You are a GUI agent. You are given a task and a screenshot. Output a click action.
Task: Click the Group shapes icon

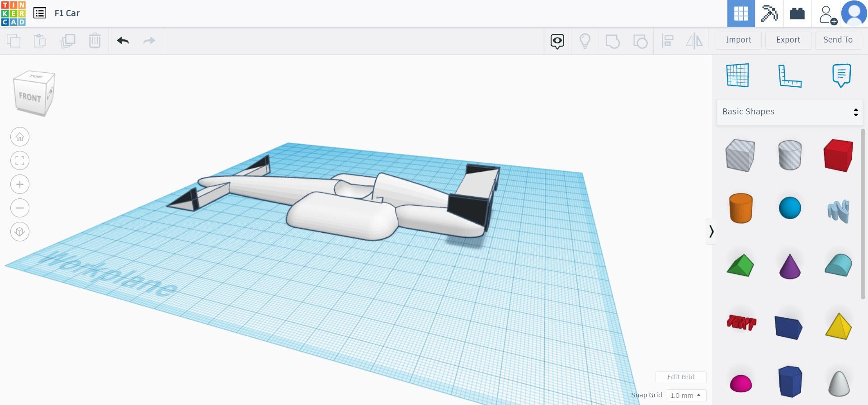tap(613, 41)
